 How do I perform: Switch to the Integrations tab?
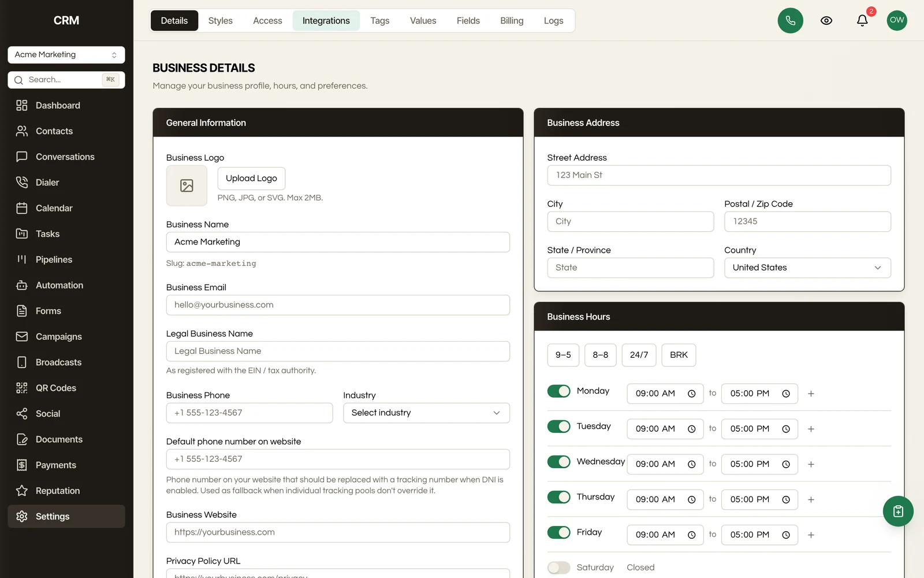[326, 21]
